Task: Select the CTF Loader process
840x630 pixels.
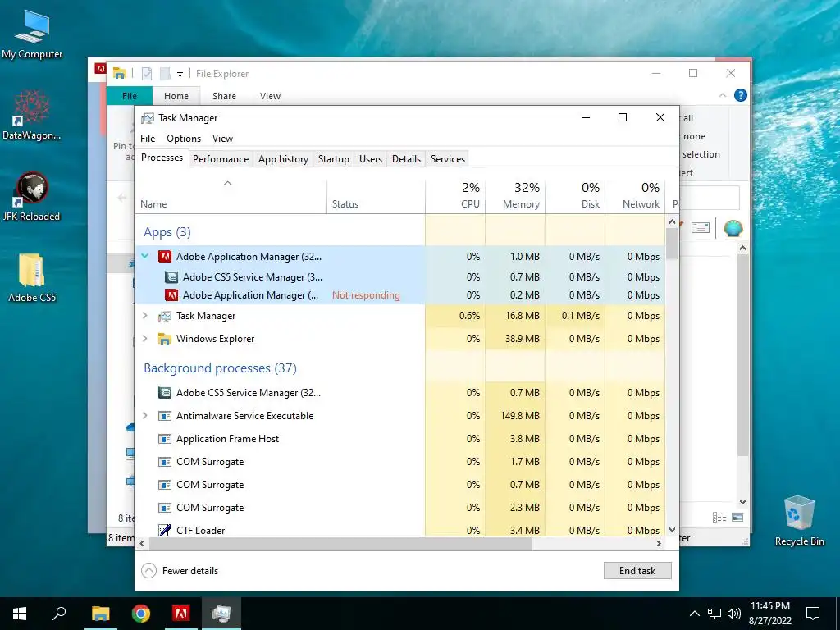Action: coord(400,530)
